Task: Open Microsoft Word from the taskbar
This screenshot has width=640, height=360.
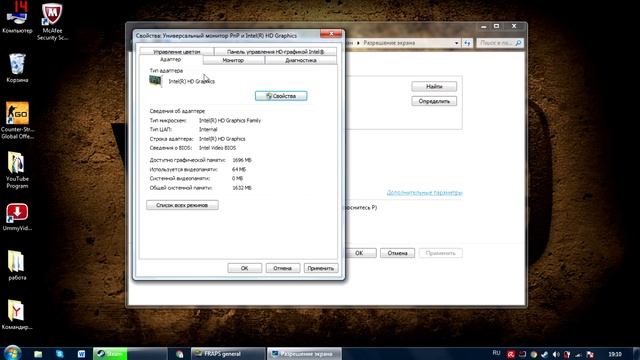Action: click(x=81, y=354)
